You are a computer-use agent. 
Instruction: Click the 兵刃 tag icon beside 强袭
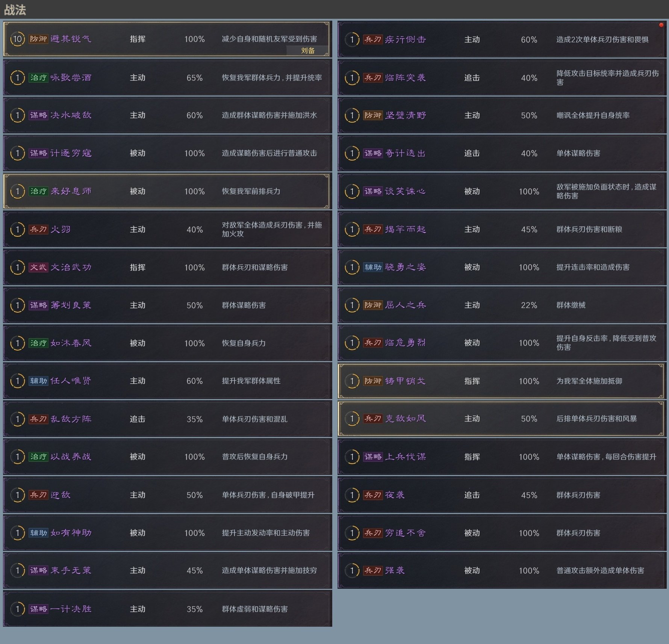tap(373, 571)
